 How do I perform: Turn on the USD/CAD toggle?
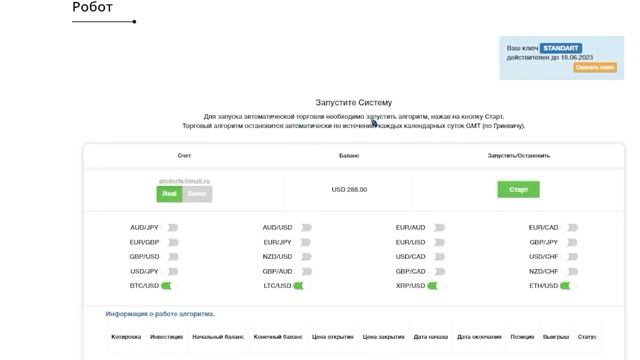439,257
